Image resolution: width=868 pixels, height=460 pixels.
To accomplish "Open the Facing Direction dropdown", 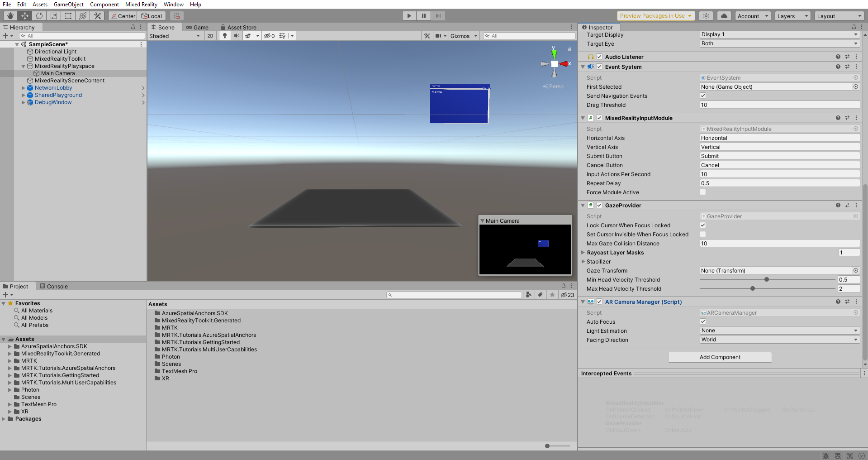I will (x=779, y=340).
